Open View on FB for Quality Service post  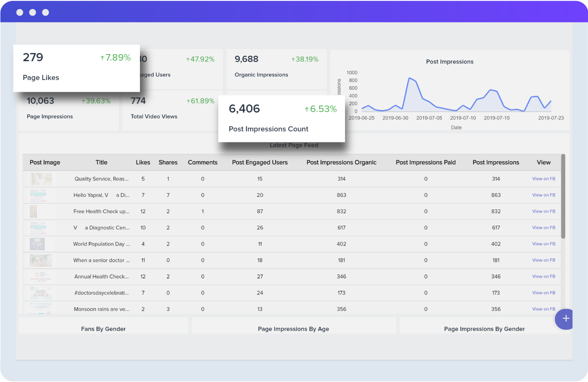pyautogui.click(x=544, y=179)
